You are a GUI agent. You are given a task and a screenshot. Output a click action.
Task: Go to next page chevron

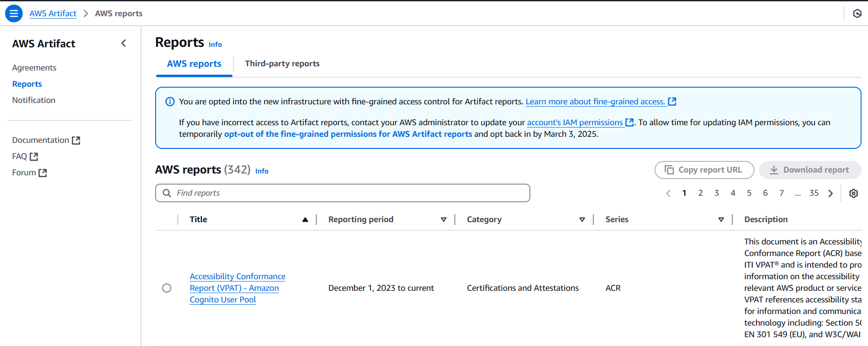click(x=830, y=193)
